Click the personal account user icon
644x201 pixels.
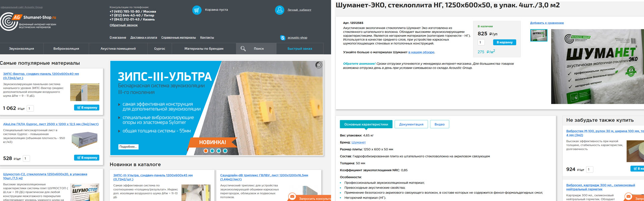(x=279, y=10)
